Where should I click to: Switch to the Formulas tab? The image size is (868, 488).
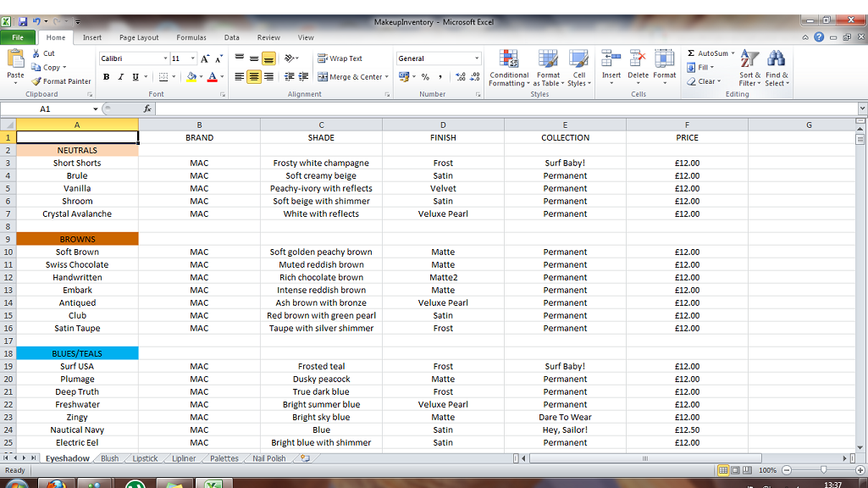pyautogui.click(x=191, y=37)
